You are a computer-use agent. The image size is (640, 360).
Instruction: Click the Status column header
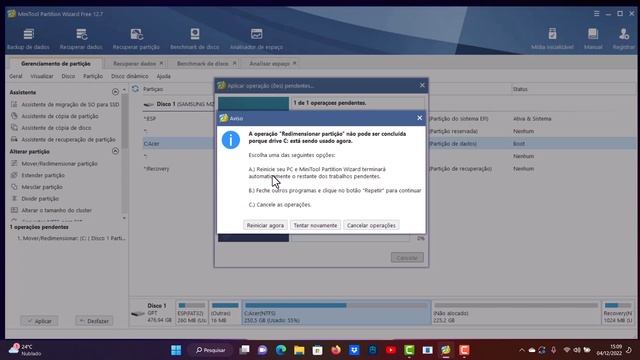tap(520, 89)
